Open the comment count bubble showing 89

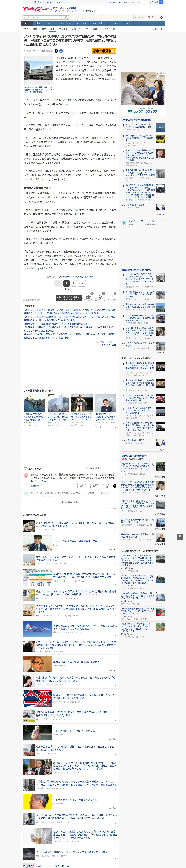tap(43, 51)
